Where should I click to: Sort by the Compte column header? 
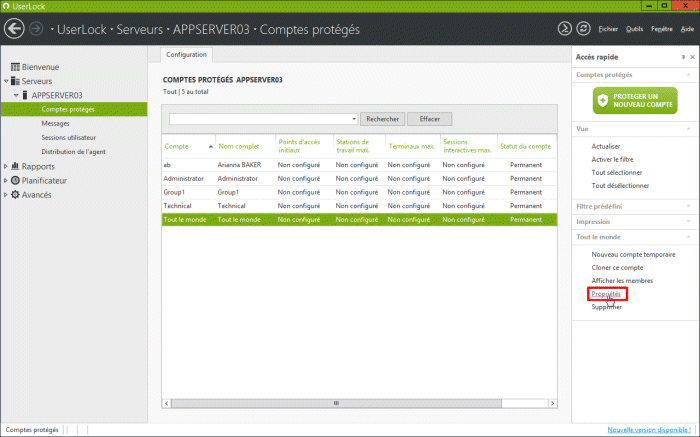point(188,146)
